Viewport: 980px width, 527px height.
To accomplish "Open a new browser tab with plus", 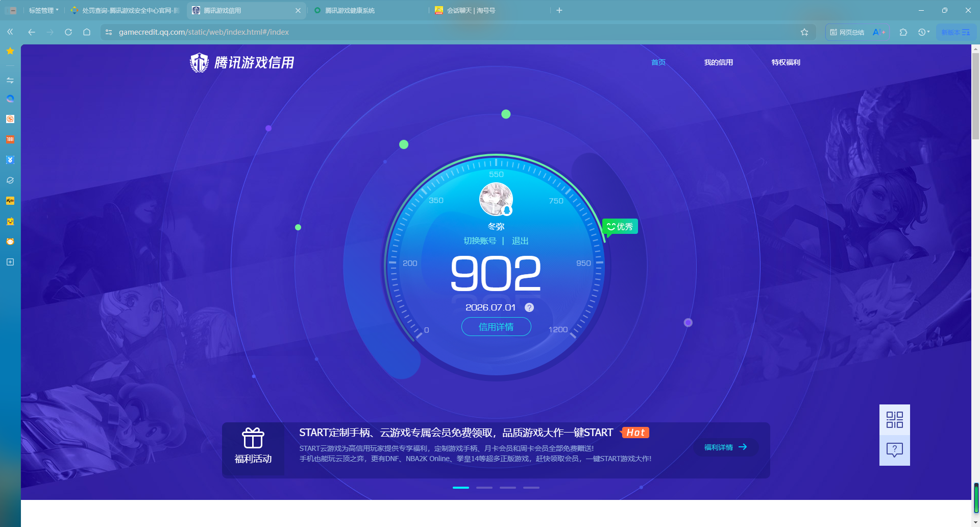I will tap(559, 10).
